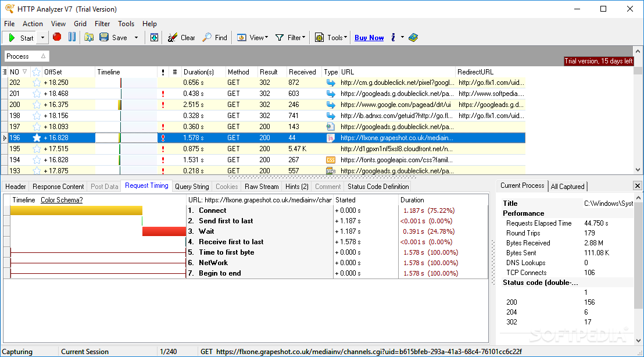Screen dimensions: 644x357
Task: Click the JS type icon in row 196
Action: [331, 138]
